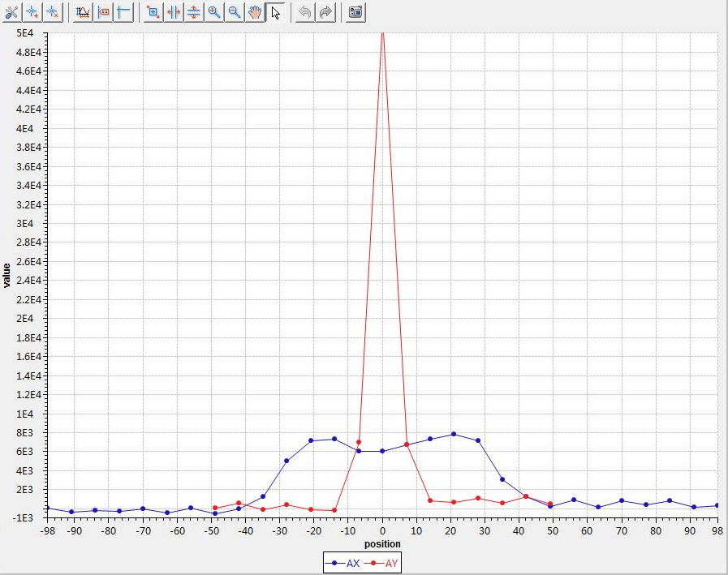Take a snapshot with the camera icon
728x575 pixels.
tap(355, 12)
